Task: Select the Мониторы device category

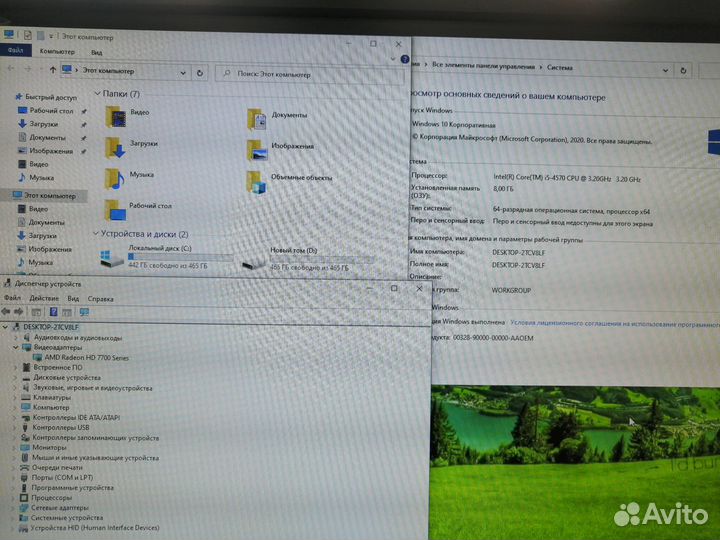Action: pos(50,447)
